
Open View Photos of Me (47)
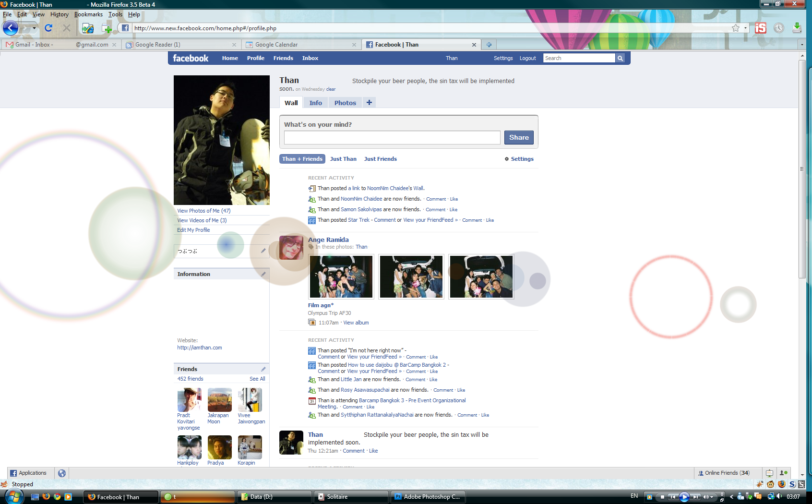(x=204, y=211)
